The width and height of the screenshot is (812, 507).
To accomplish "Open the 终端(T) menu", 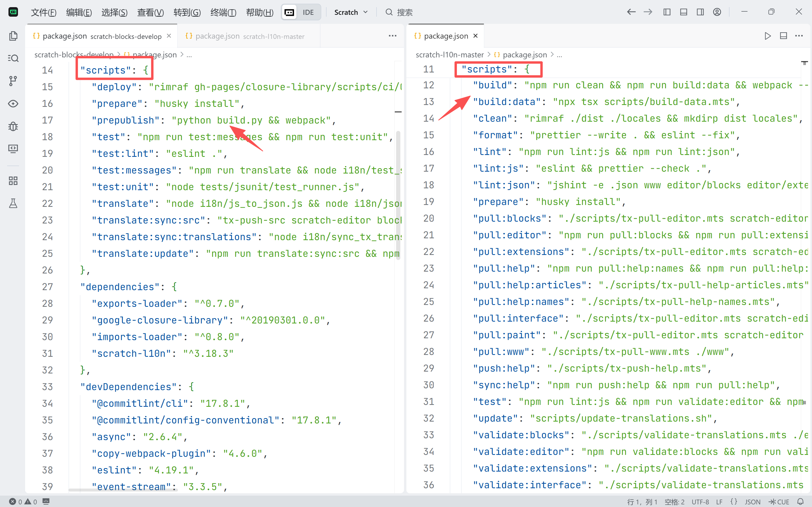I will [223, 12].
